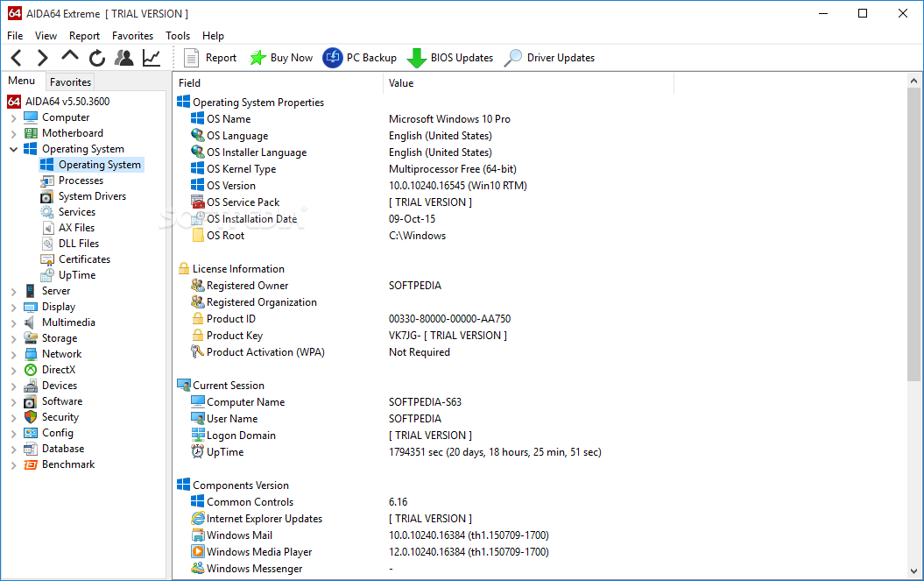
Task: Open the Tools menu
Action: [x=178, y=36]
